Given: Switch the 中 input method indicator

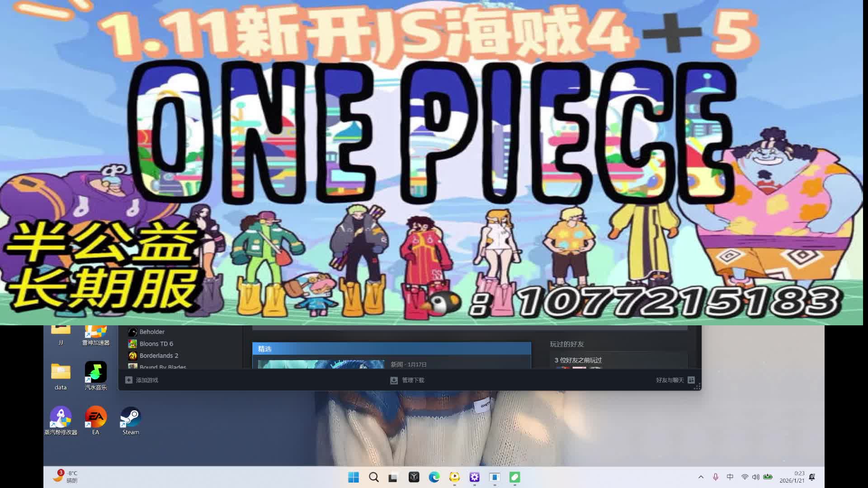Looking at the screenshot, I should click(730, 477).
